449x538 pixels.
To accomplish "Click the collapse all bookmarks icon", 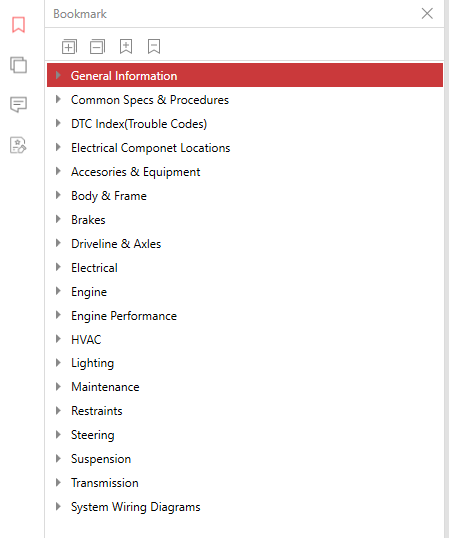I will coord(97,47).
